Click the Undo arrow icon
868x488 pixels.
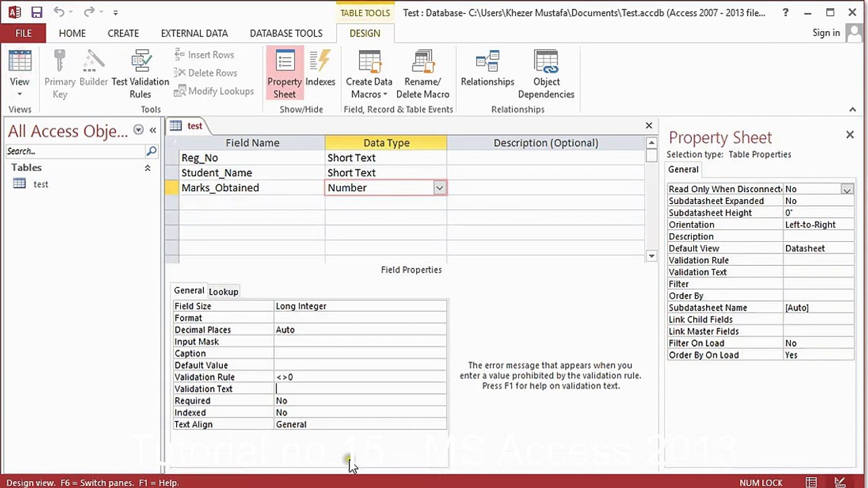59,12
